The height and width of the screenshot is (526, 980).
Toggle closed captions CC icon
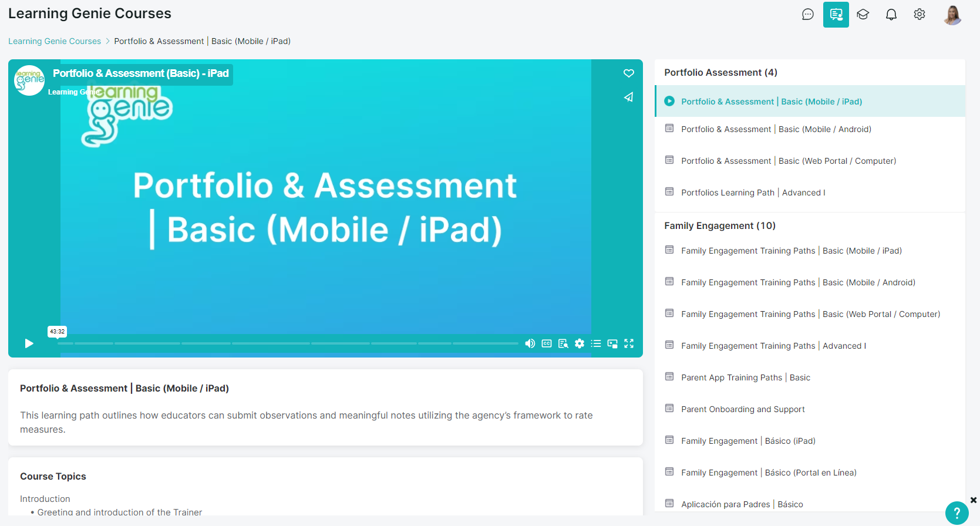point(547,343)
